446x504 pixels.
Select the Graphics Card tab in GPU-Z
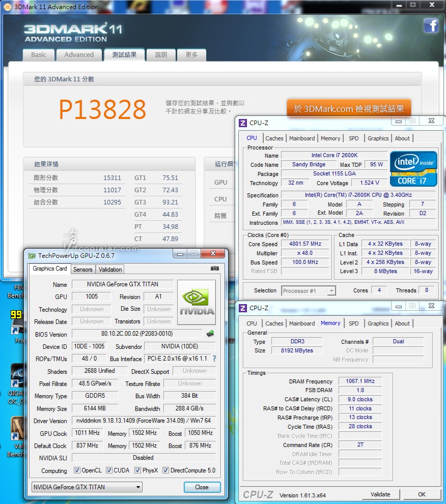pos(49,269)
